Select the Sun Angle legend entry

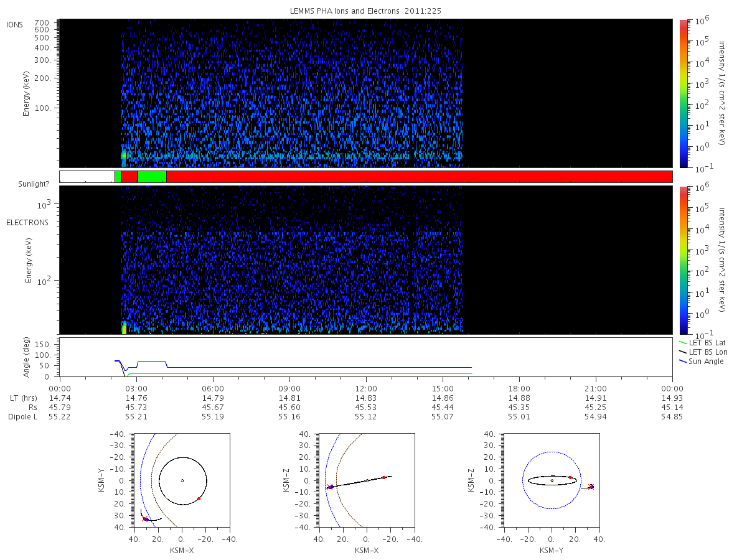[702, 362]
